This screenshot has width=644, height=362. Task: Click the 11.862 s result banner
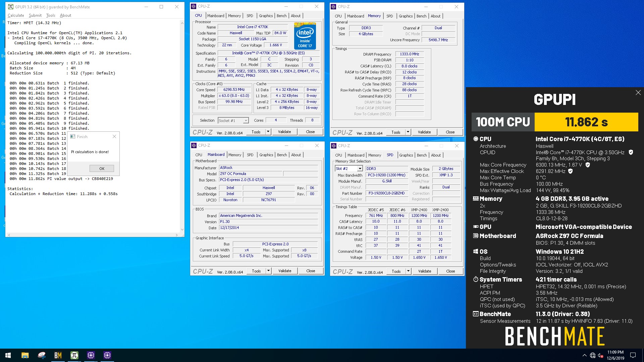pos(586,122)
